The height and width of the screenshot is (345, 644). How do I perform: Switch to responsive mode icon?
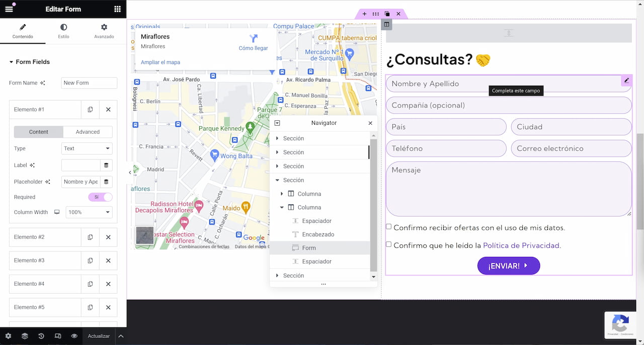pyautogui.click(x=58, y=336)
